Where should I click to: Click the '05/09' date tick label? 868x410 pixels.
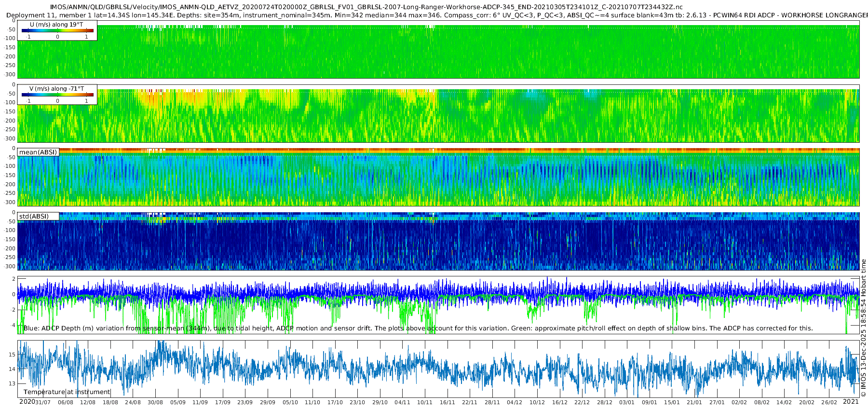(178, 402)
